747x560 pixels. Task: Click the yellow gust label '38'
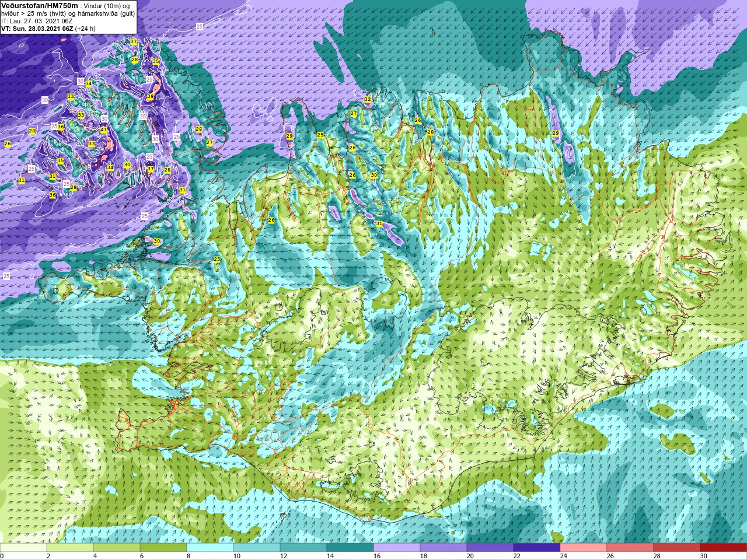[x=150, y=97]
